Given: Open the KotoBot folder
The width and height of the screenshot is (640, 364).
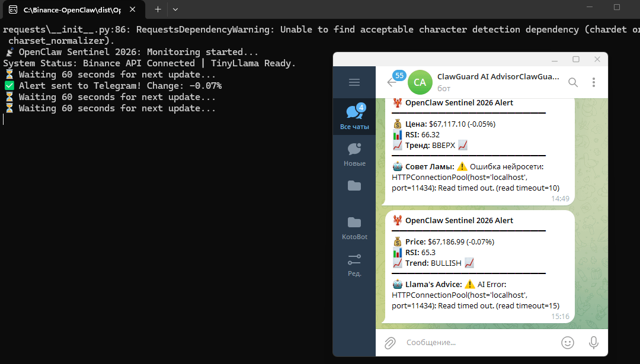Looking at the screenshot, I should point(354,227).
